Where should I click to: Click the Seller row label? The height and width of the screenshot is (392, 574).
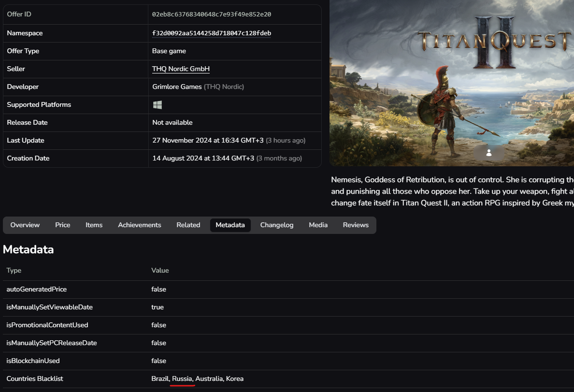point(16,69)
